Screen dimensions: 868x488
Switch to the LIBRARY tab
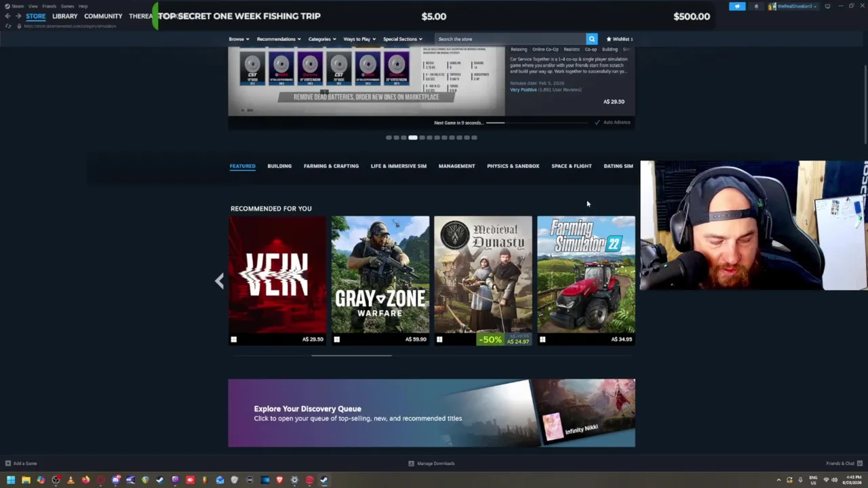65,16
